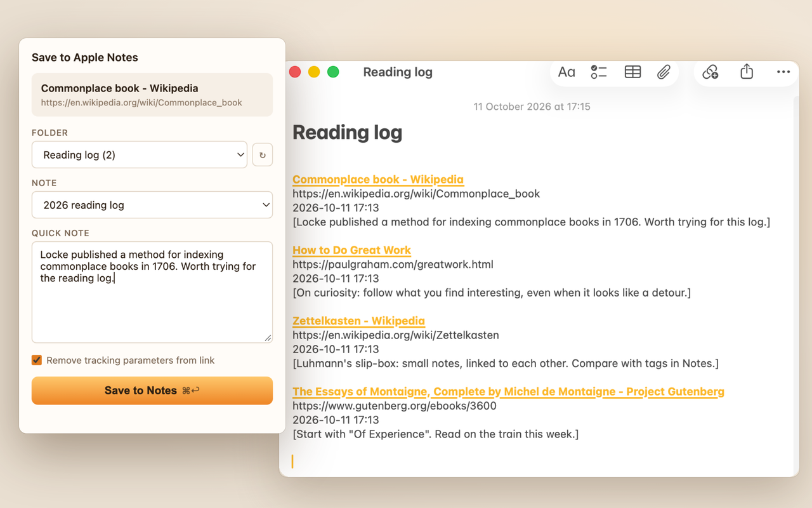Click the Reading log heading in the note

click(348, 132)
